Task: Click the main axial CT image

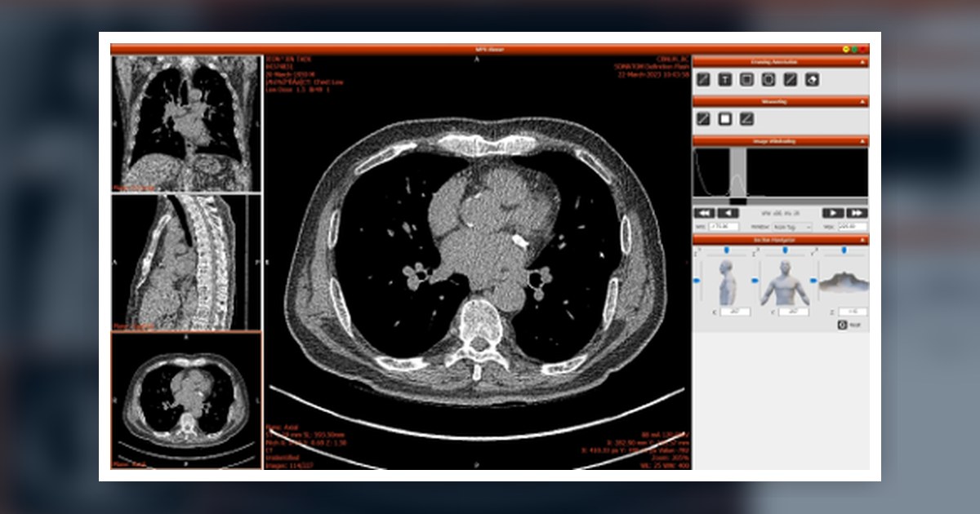Action: coord(477,262)
